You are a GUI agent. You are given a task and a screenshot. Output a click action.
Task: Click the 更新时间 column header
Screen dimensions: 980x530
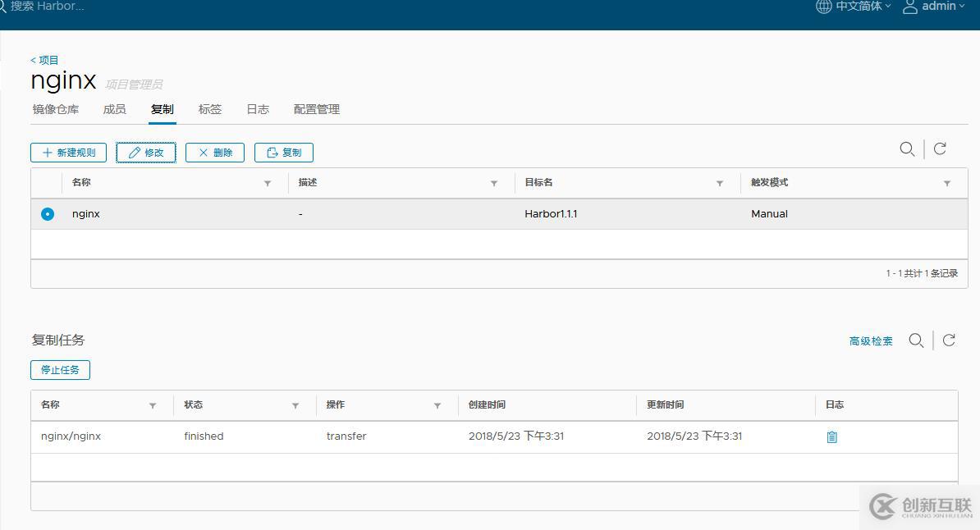pyautogui.click(x=665, y=405)
